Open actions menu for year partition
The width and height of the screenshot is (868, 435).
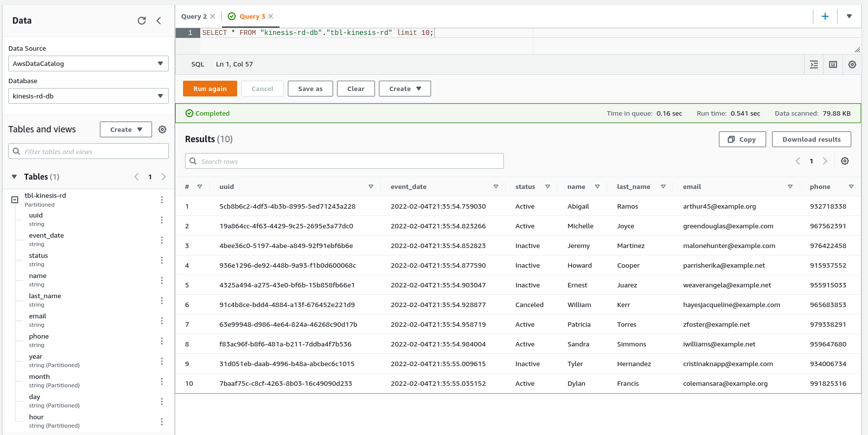tap(162, 361)
